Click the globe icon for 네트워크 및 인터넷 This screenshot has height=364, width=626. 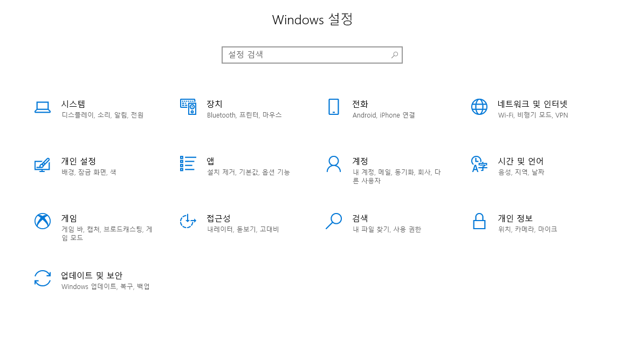479,107
